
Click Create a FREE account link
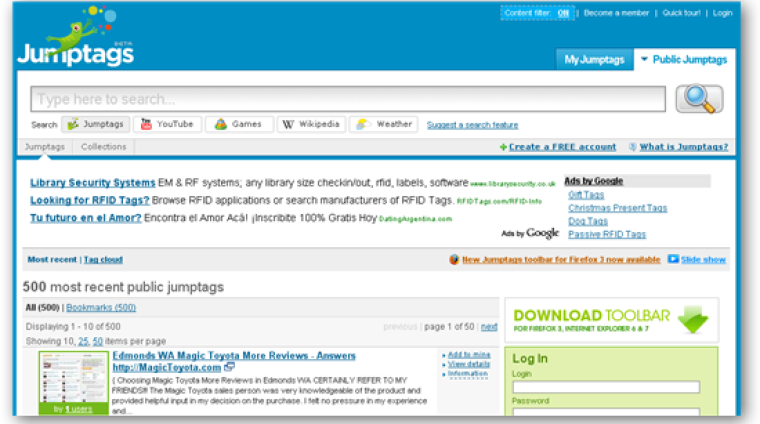pos(562,147)
